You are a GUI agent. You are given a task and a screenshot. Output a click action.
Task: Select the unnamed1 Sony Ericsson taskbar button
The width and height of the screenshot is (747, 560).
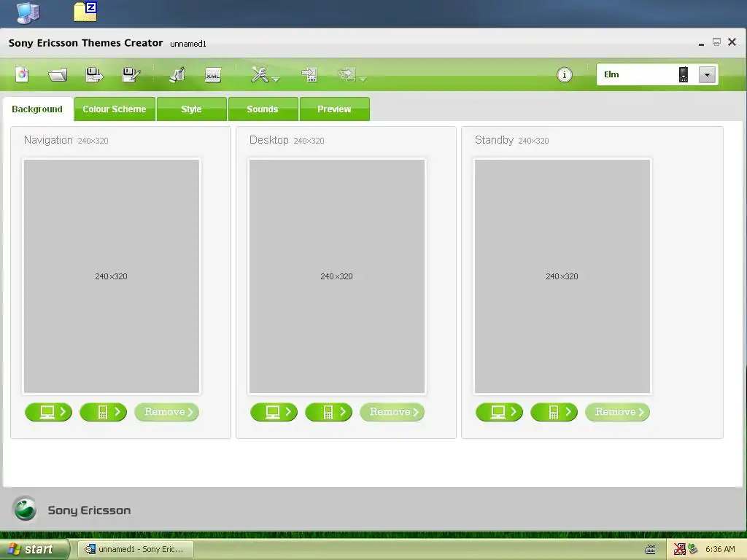click(x=135, y=549)
